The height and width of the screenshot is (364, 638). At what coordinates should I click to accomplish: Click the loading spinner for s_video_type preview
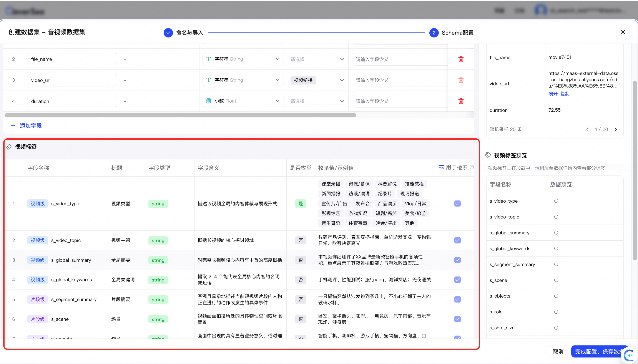pyautogui.click(x=556, y=201)
